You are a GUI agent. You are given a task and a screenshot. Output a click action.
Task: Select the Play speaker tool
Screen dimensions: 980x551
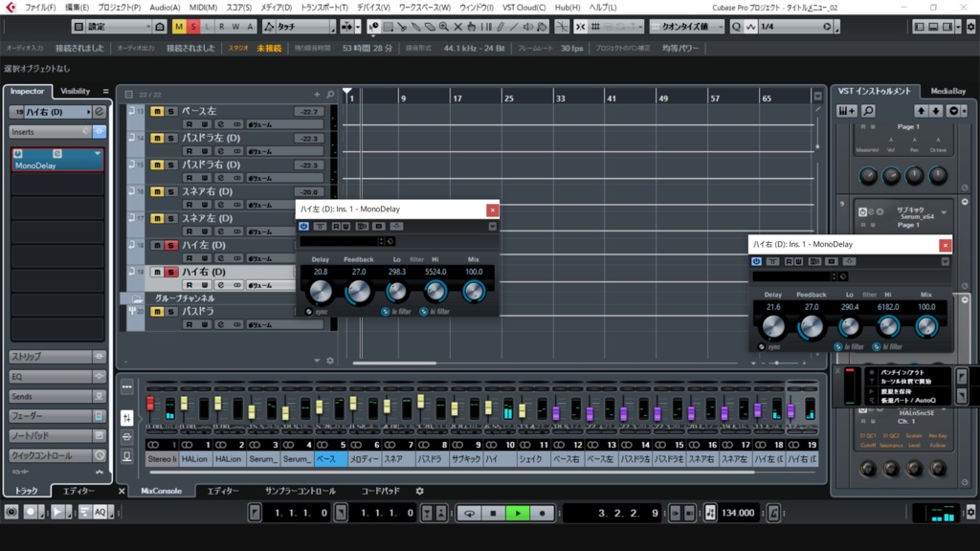pyautogui.click(x=528, y=27)
